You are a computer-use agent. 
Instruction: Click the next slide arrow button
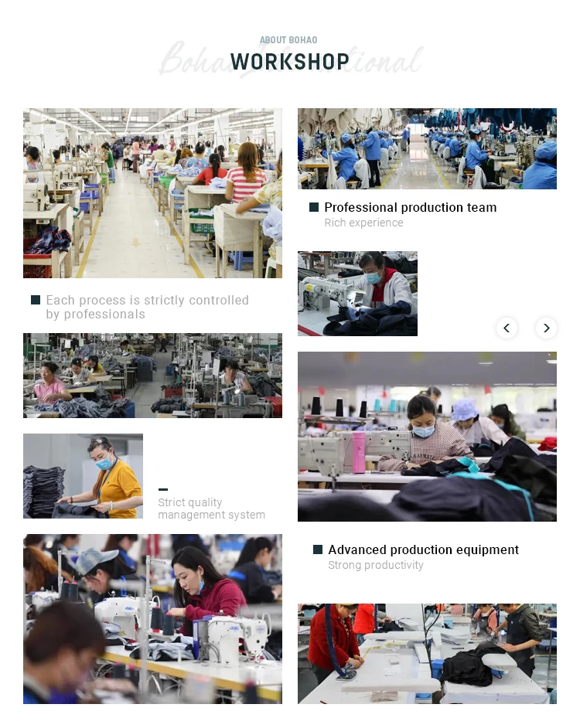pos(547,328)
